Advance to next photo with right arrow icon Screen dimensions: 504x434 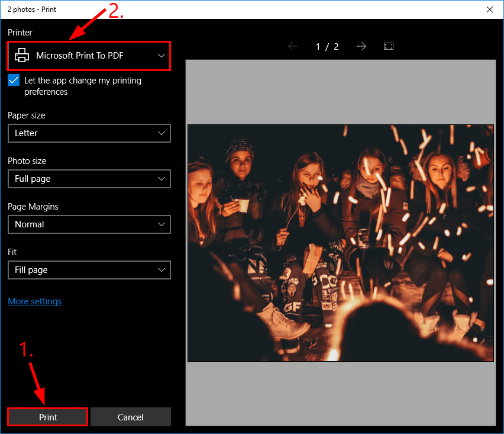[361, 46]
